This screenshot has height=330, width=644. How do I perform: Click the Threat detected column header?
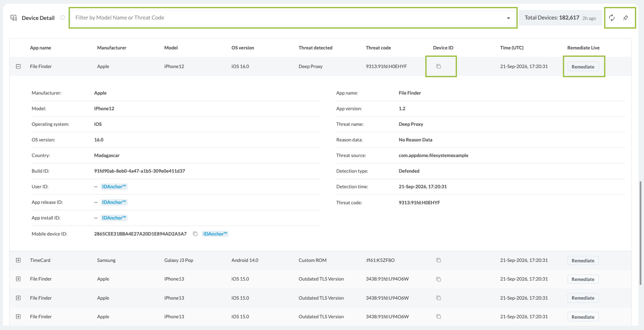[x=315, y=48]
